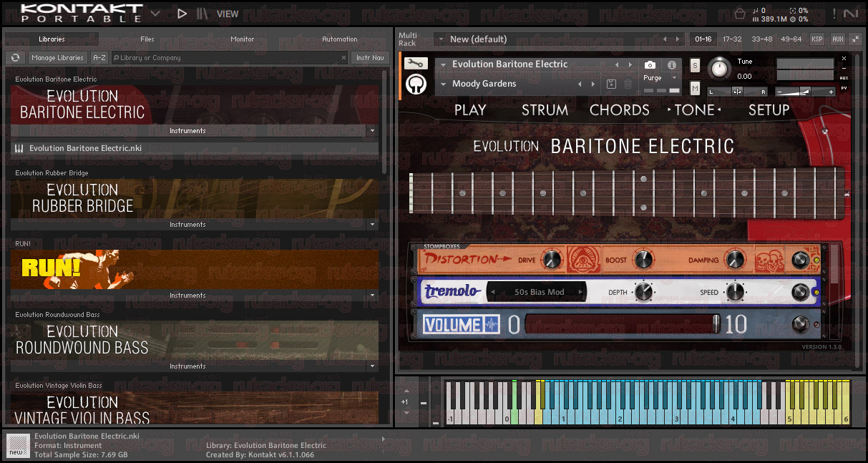Open instrument name dropdown arrow
This screenshot has width=868, height=463.
[443, 64]
